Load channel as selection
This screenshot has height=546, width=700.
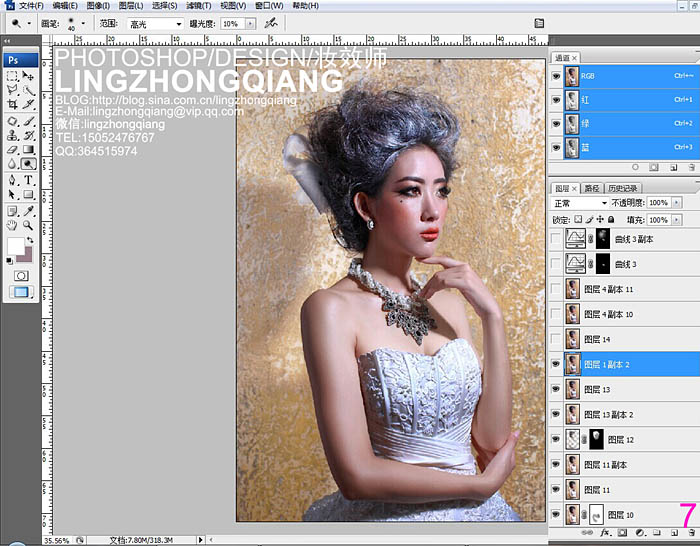point(635,167)
